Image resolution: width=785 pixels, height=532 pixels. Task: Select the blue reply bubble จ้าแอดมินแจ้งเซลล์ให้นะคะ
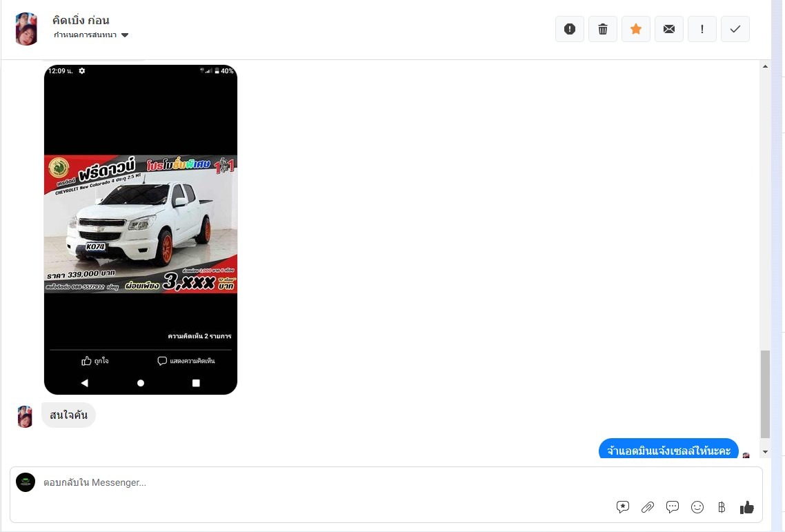pos(668,449)
